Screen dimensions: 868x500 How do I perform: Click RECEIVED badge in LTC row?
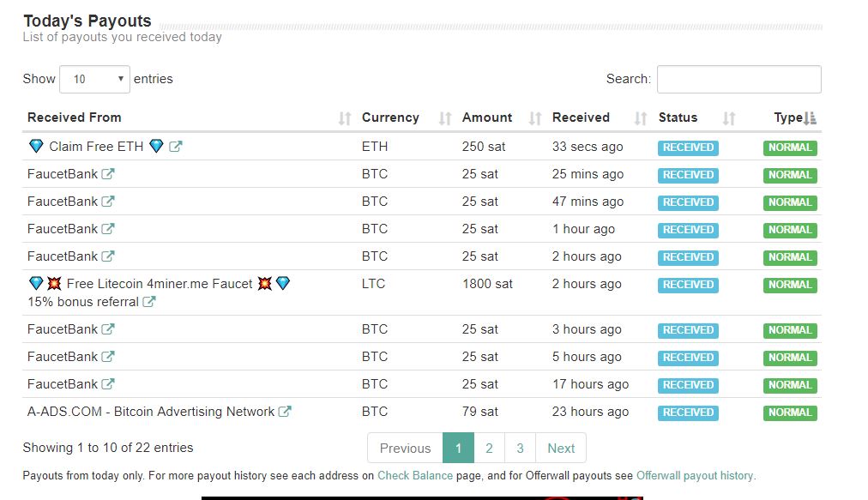688,285
